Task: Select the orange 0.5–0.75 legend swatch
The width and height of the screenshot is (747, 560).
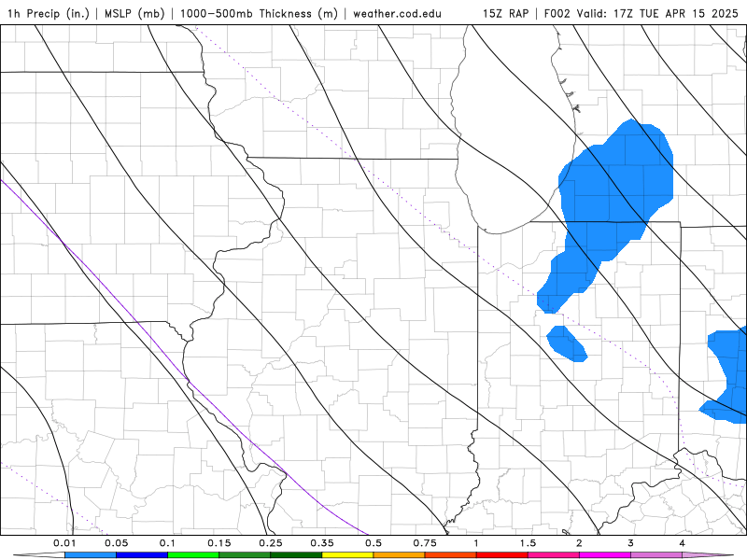Action: [400, 555]
